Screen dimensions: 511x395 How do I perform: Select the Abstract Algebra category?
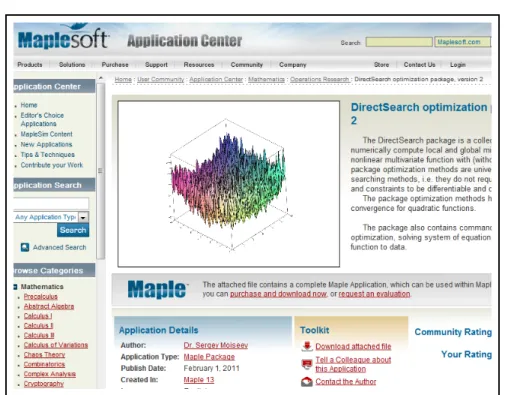click(x=49, y=306)
